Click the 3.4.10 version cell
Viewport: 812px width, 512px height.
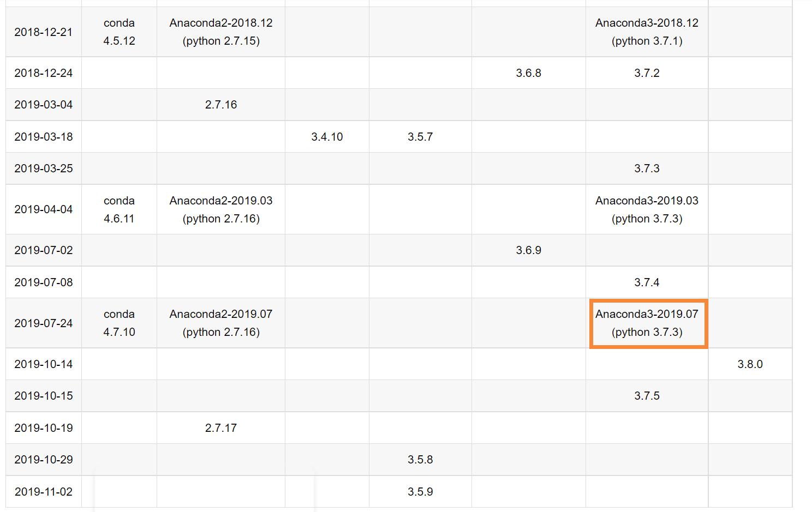click(x=327, y=137)
